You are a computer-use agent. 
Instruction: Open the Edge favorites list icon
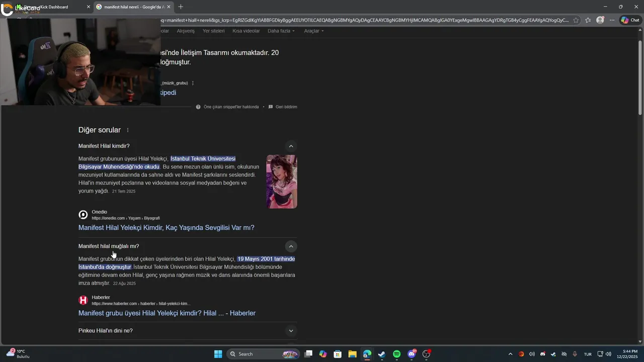(x=588, y=20)
